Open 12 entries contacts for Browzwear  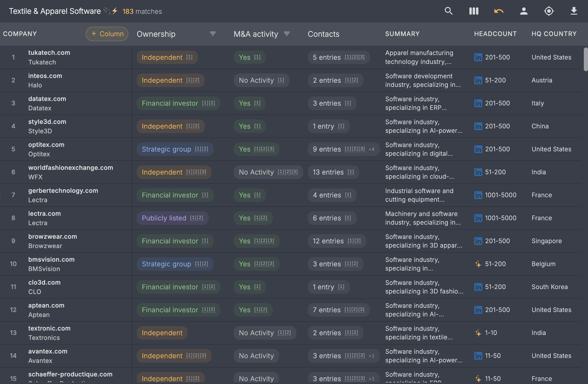337,241
